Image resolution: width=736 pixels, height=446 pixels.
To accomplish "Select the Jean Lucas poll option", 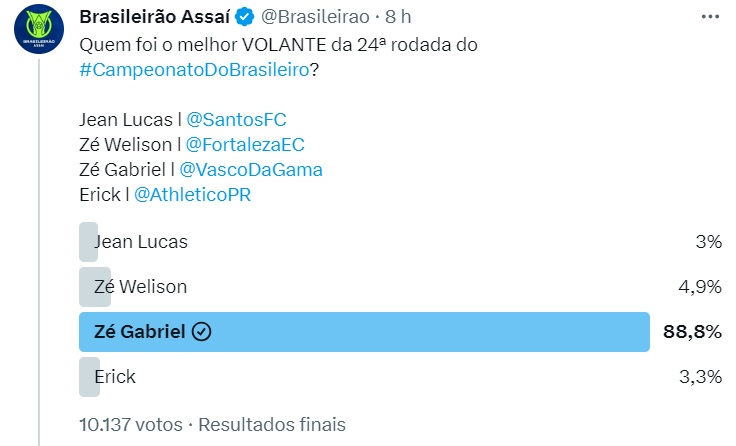I will 140,241.
